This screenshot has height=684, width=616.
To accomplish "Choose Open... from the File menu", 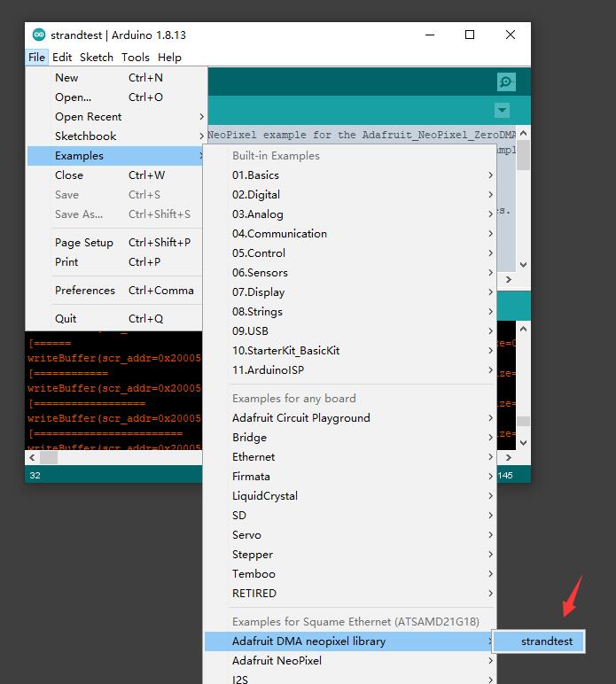I will click(114, 97).
